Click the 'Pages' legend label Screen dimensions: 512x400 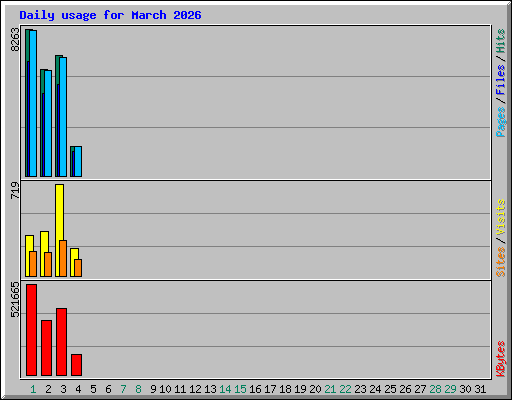[x=501, y=122]
